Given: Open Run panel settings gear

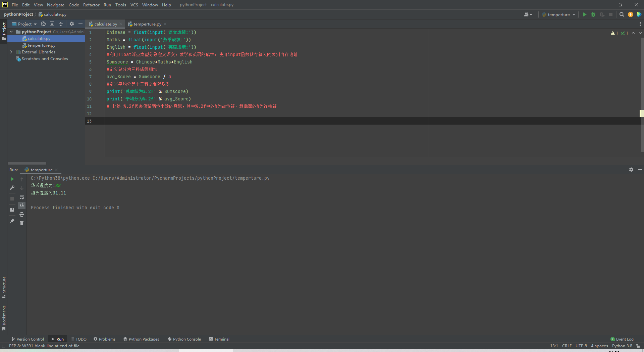Looking at the screenshot, I should tap(631, 170).
